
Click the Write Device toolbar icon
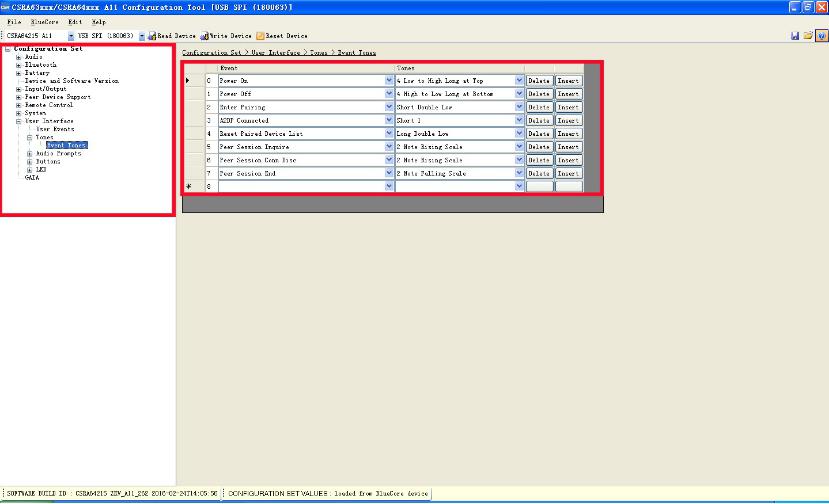coord(204,35)
